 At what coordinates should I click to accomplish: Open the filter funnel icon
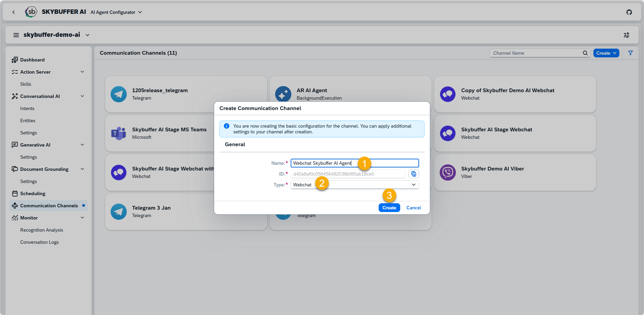[x=631, y=53]
